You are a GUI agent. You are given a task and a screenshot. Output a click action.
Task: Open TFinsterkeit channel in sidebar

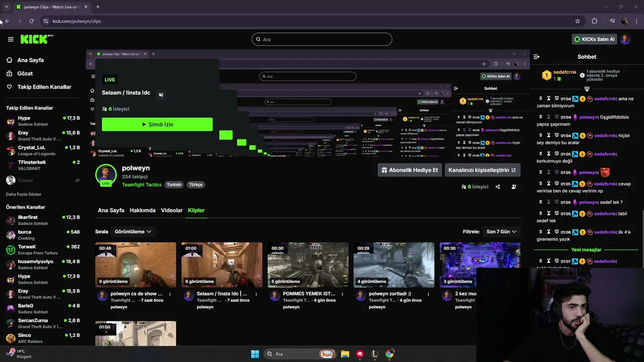[43, 165]
